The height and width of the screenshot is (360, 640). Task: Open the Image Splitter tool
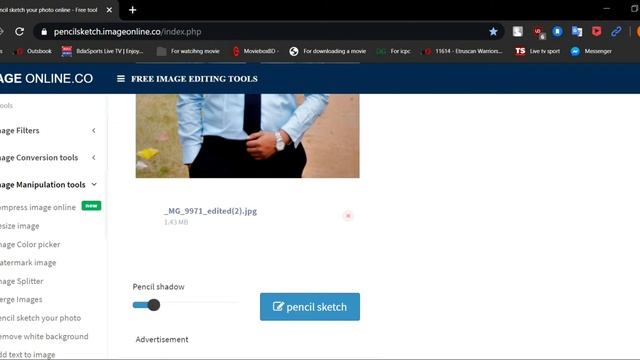point(21,281)
